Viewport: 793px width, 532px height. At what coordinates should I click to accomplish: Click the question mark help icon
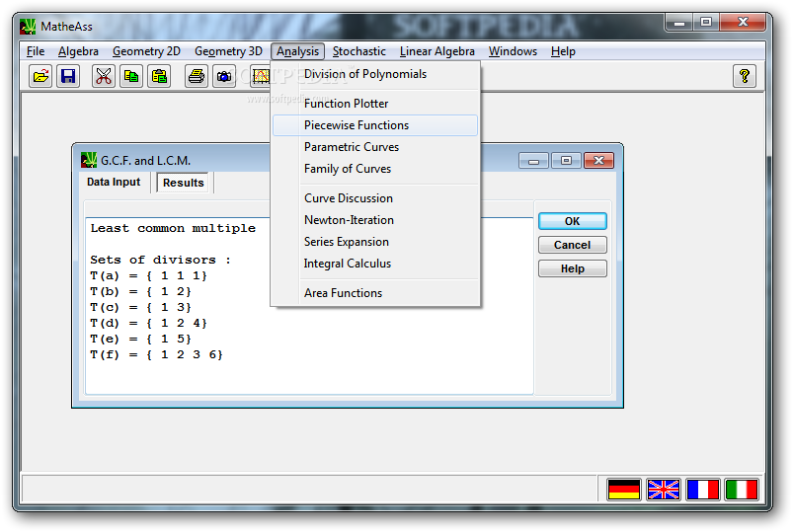(x=745, y=76)
